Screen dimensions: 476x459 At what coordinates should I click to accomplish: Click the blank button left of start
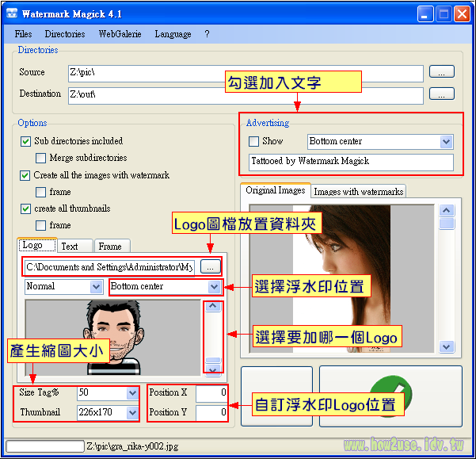coord(276,396)
